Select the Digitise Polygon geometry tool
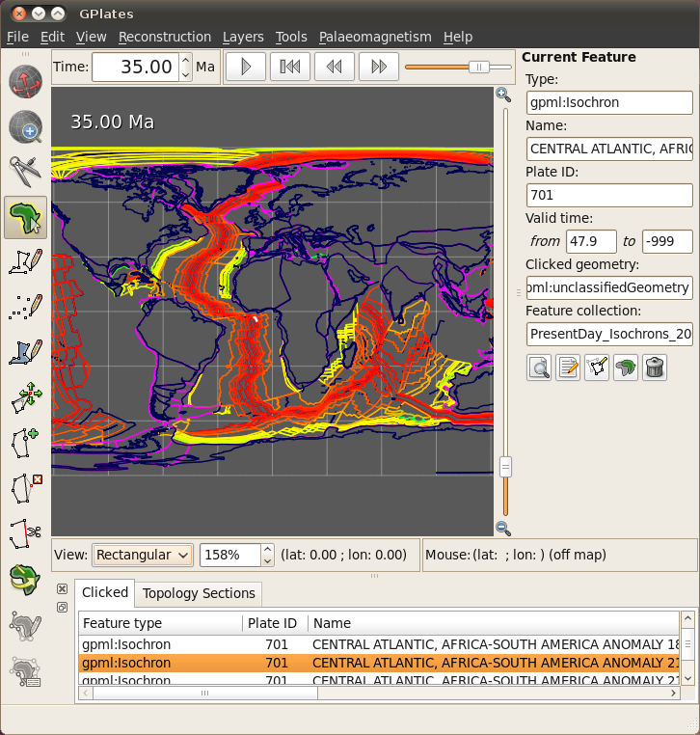This screenshot has height=735, width=700. (25, 352)
